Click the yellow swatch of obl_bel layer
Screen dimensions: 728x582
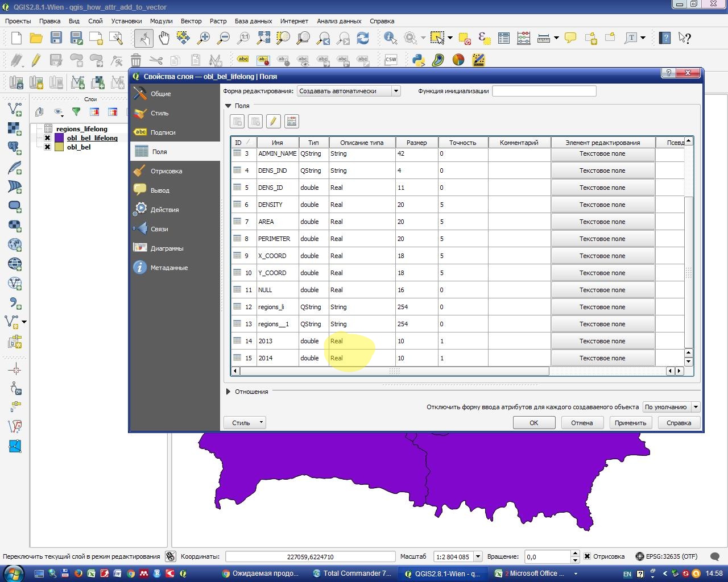(59, 147)
